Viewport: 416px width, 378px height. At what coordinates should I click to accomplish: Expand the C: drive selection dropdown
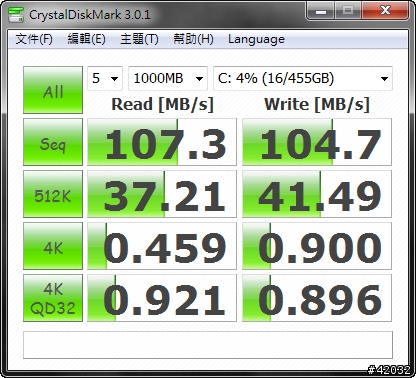tap(303, 79)
